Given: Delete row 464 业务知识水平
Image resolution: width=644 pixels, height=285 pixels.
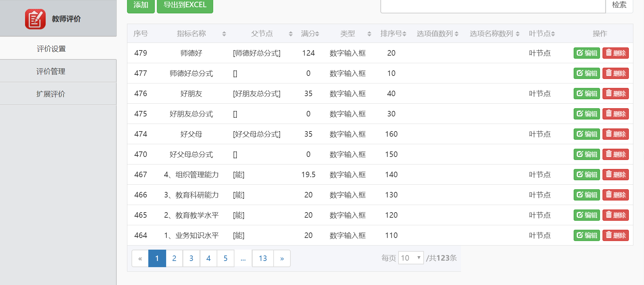Looking at the screenshot, I should [615, 235].
